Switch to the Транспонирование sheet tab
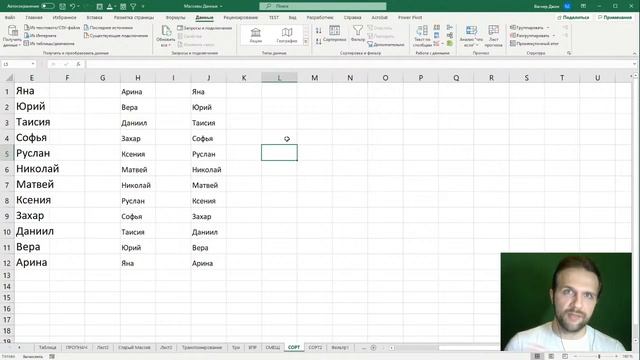This screenshot has height=360, width=640. coord(202,347)
